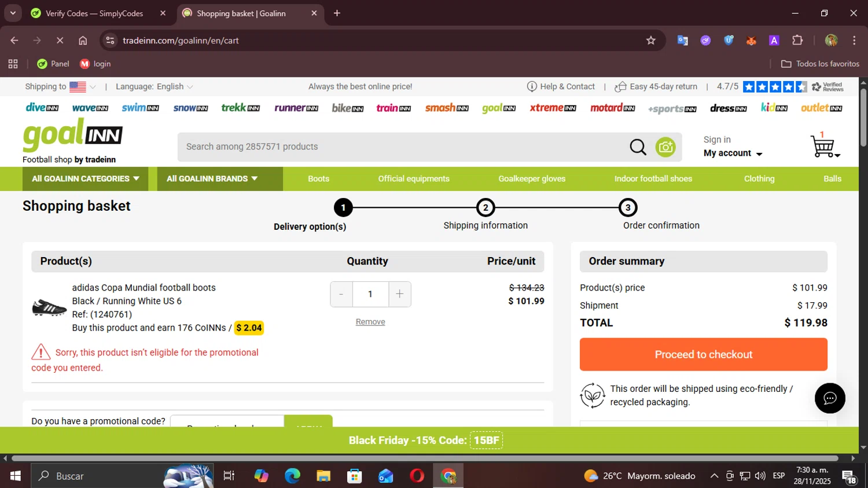Open the shopping cart icon
This screenshot has width=868, height=488.
pyautogui.click(x=824, y=145)
